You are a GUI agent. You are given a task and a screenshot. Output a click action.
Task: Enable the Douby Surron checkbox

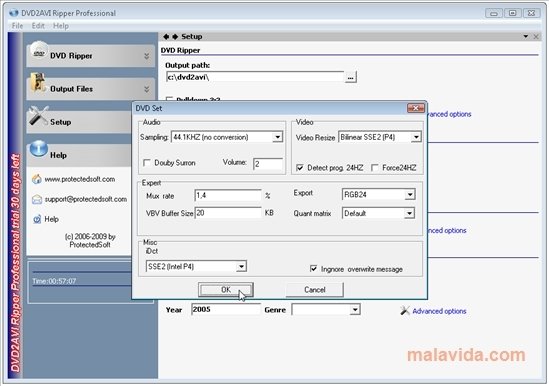point(147,163)
